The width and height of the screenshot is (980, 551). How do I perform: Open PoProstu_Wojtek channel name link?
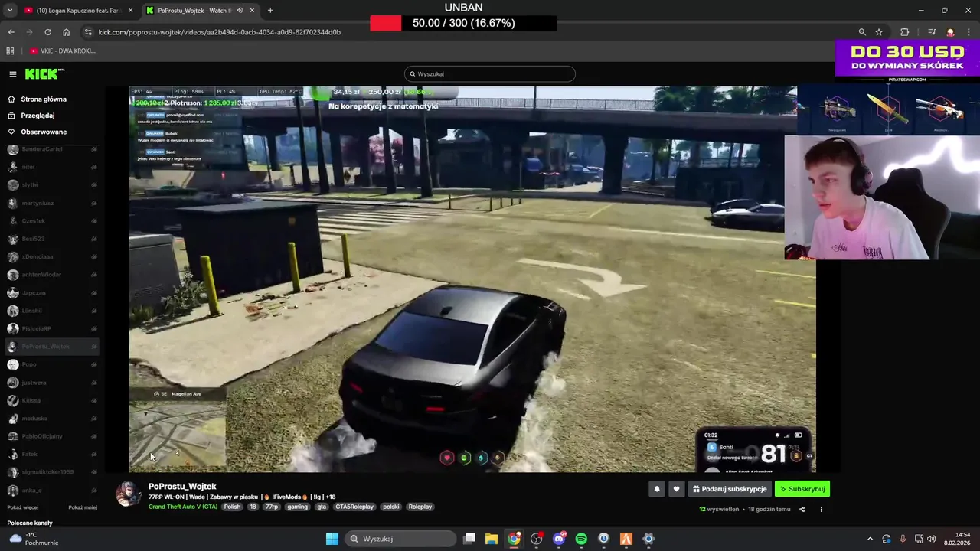(x=182, y=487)
